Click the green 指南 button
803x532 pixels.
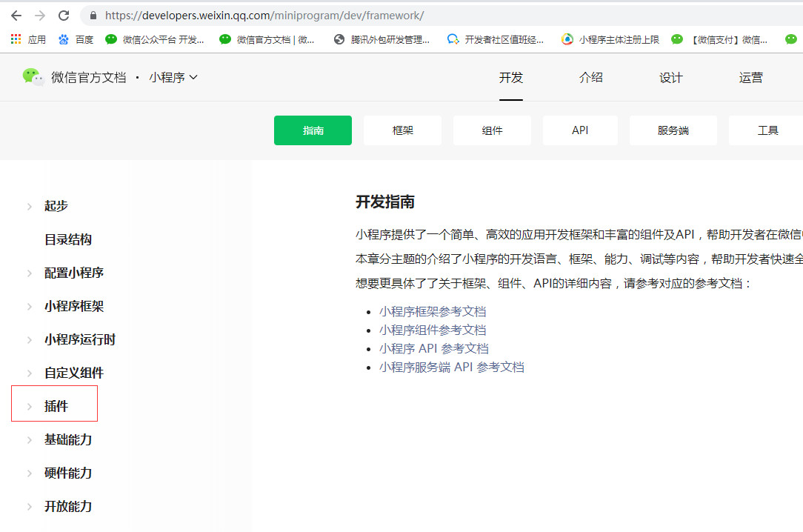tap(313, 130)
